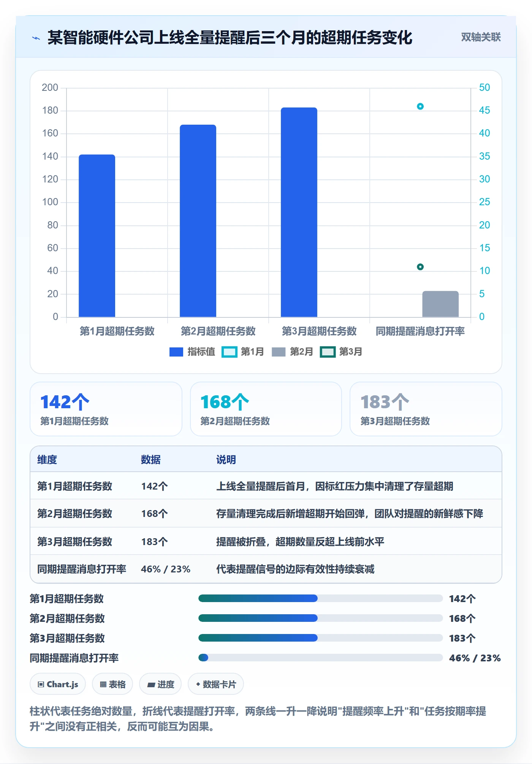Toggle the 第2月 legend swatch
Image resolution: width=532 pixels, height=764 pixels.
tap(279, 352)
